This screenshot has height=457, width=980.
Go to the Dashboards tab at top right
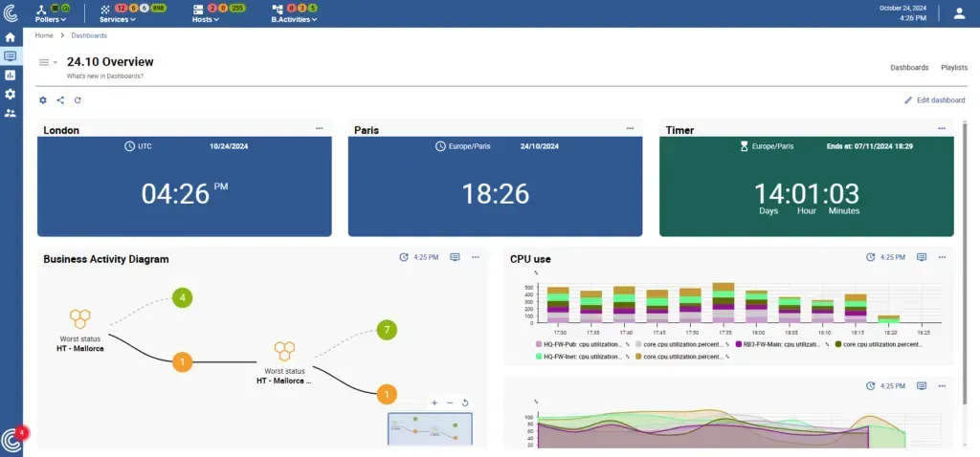(x=909, y=68)
